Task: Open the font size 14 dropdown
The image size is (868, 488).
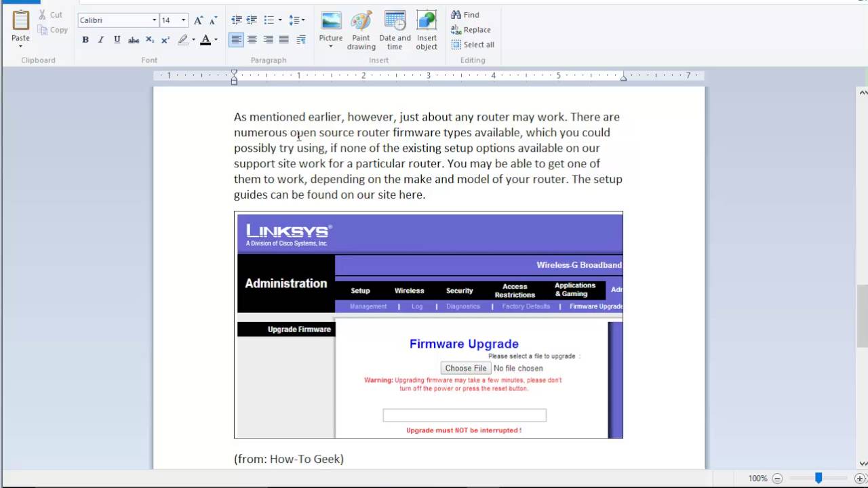Action: pyautogui.click(x=183, y=20)
